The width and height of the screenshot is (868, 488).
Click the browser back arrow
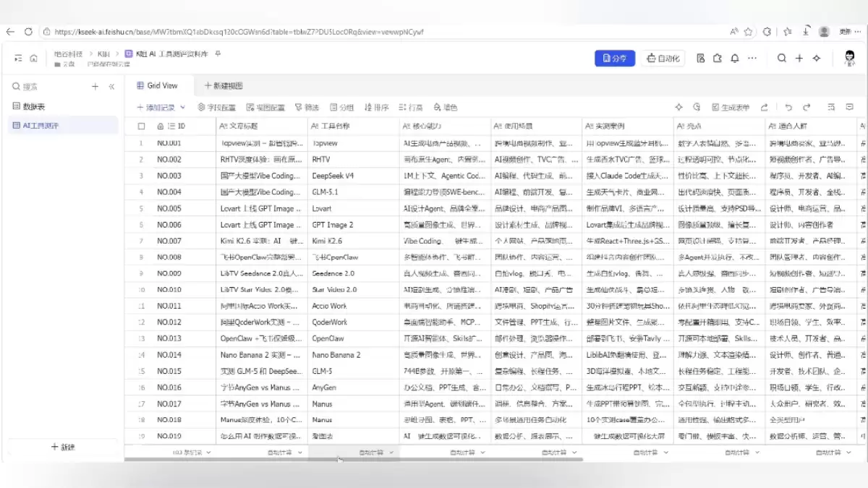point(10,32)
